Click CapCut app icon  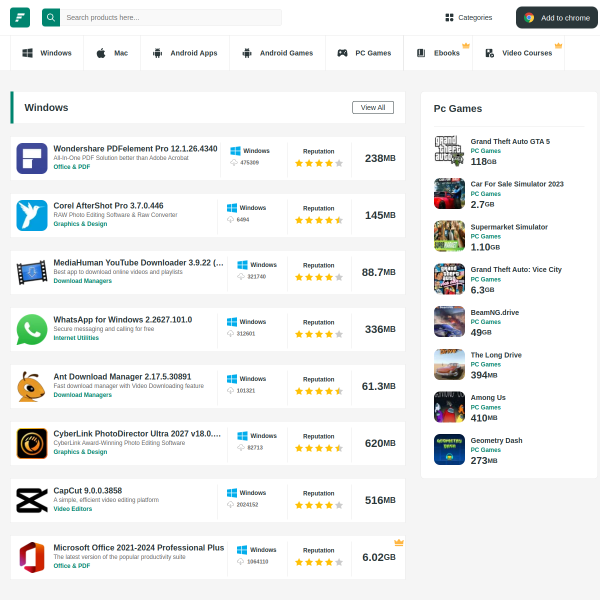pyautogui.click(x=32, y=501)
